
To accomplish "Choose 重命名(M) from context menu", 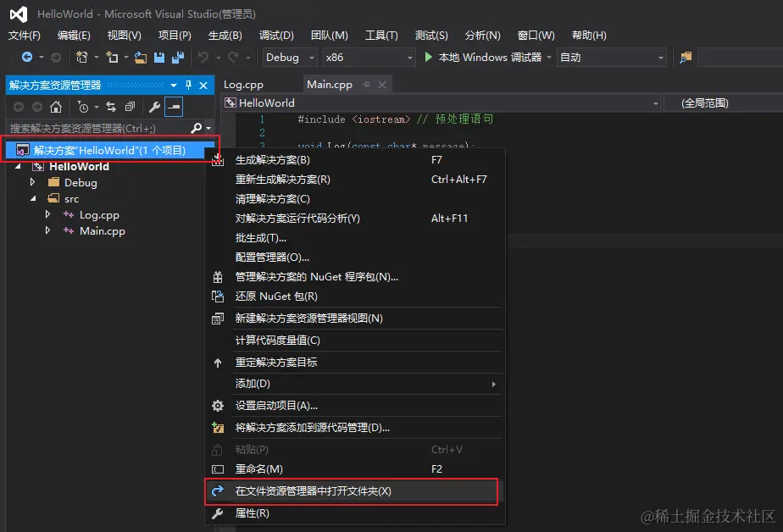I will (354, 469).
